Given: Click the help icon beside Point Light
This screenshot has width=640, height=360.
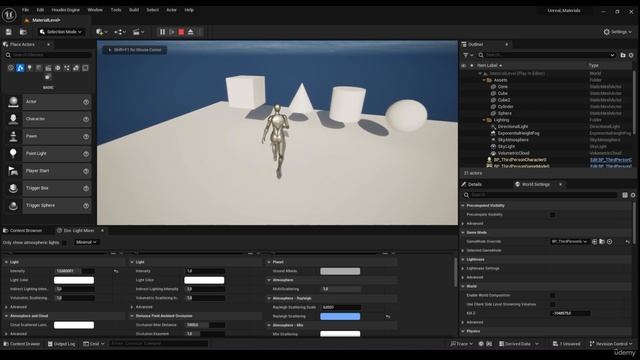Looking at the screenshot, I should click(x=86, y=154).
